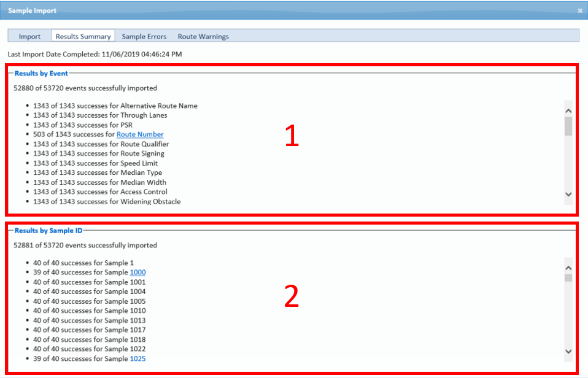Select the Sample 1018 successes line
The height and width of the screenshot is (378, 588).
pos(89,339)
